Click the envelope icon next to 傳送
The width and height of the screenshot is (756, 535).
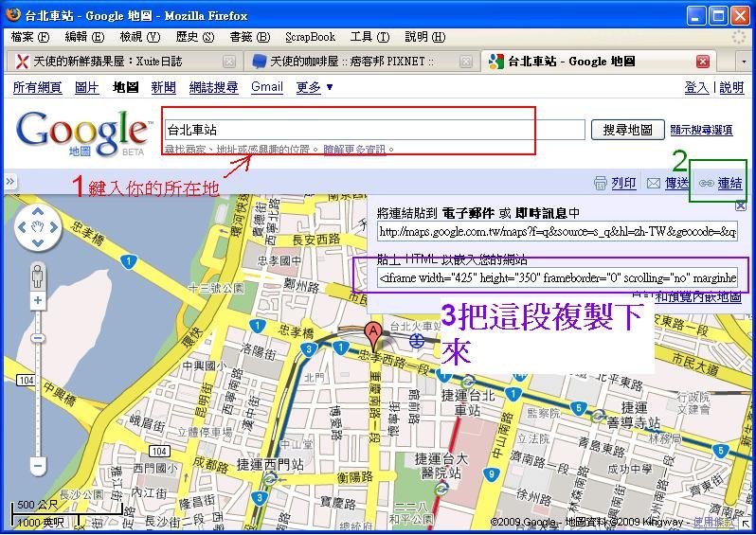654,183
